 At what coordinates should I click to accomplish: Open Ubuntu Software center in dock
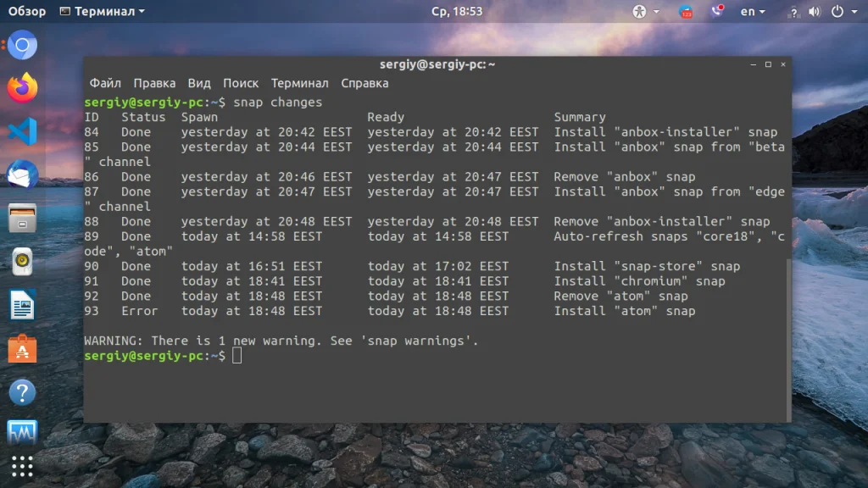[22, 348]
